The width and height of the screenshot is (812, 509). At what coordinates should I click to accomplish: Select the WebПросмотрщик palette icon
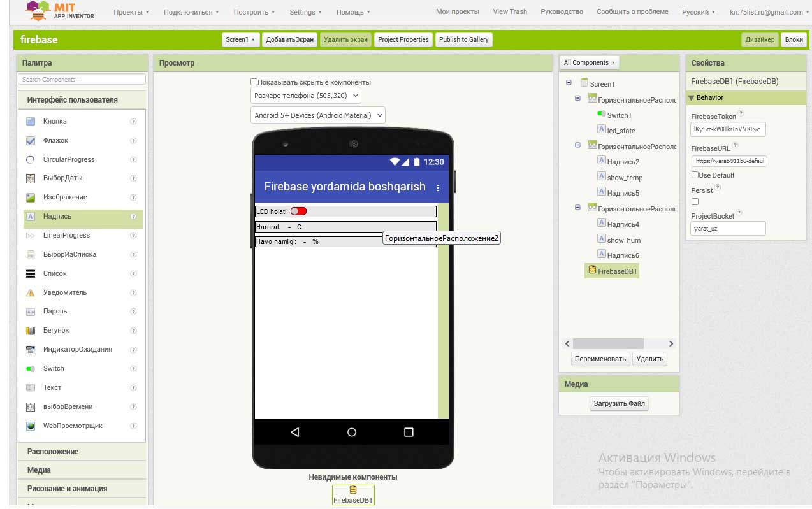(x=30, y=426)
